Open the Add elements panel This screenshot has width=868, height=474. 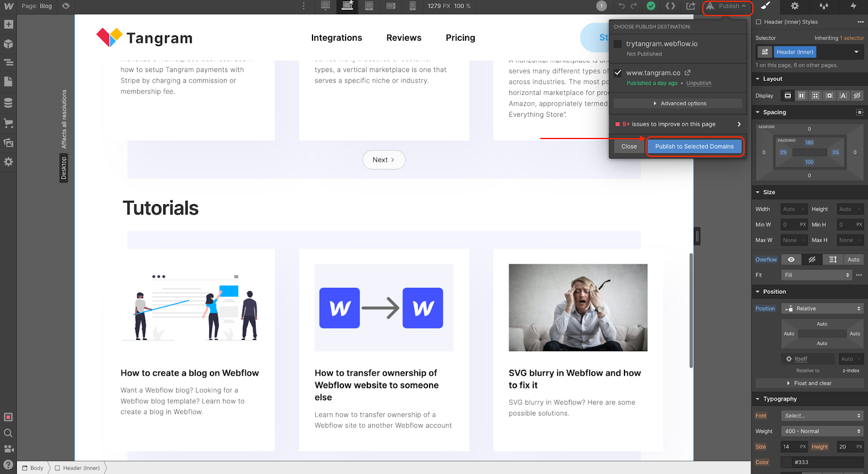(8, 24)
